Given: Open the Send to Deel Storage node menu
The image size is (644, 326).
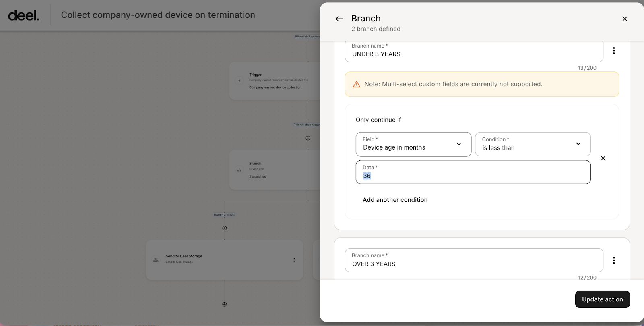Looking at the screenshot, I should point(294,260).
